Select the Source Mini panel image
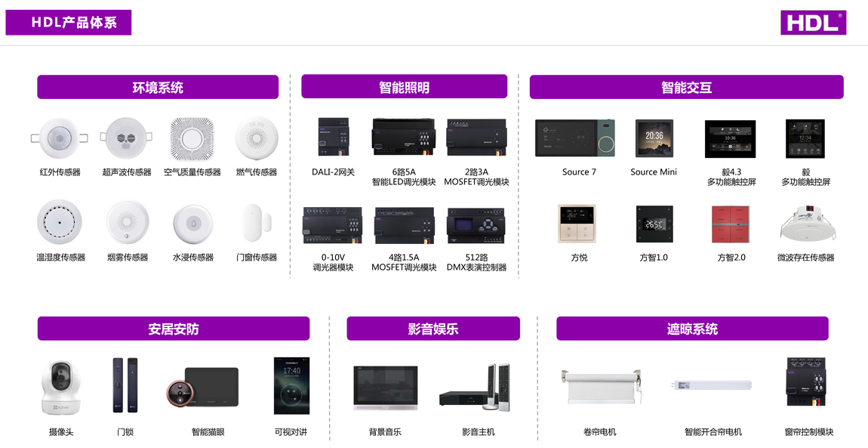The width and height of the screenshot is (868, 448). point(654,138)
